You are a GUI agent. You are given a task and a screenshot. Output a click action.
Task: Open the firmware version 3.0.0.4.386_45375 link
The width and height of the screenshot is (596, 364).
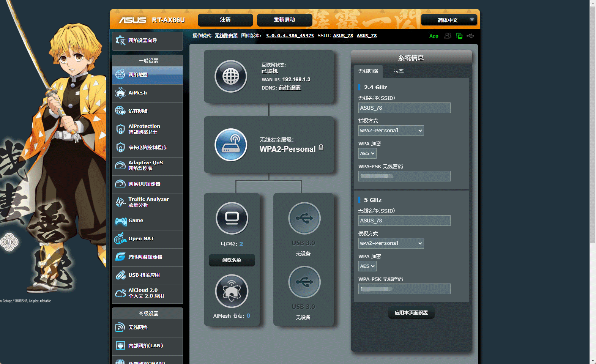point(290,36)
